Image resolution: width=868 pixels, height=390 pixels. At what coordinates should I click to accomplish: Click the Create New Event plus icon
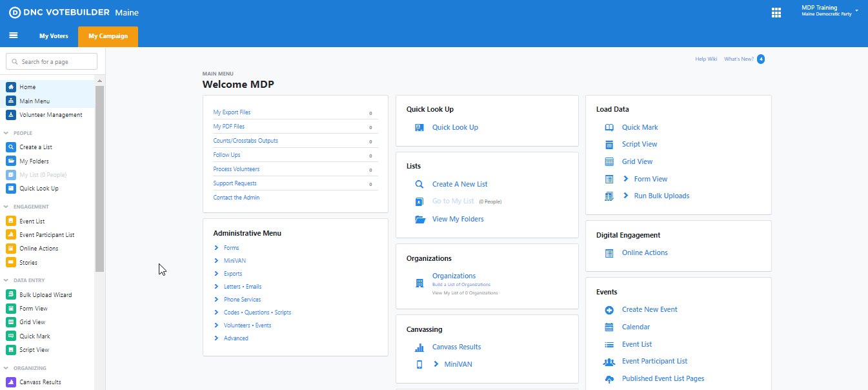609,310
